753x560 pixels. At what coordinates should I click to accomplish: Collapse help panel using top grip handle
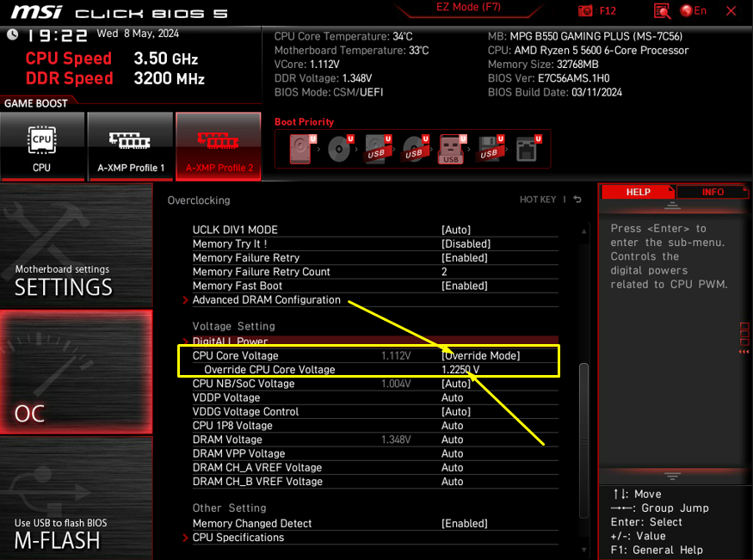tap(672, 206)
